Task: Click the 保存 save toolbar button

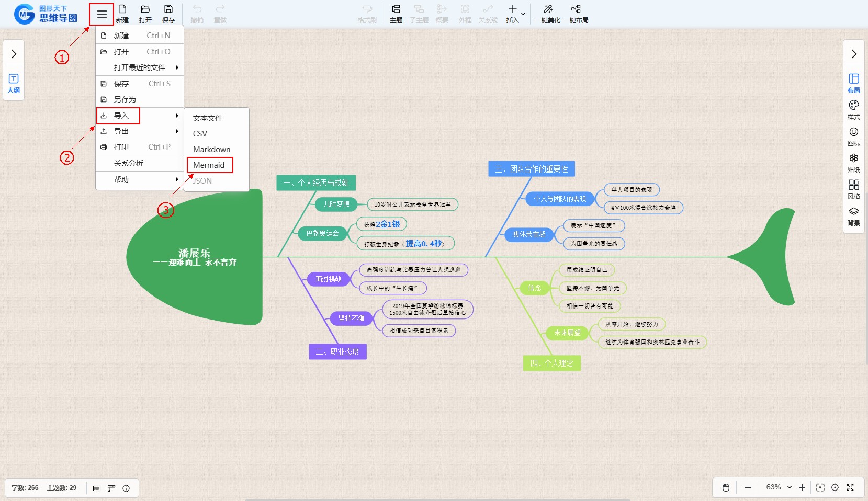Action: click(168, 14)
